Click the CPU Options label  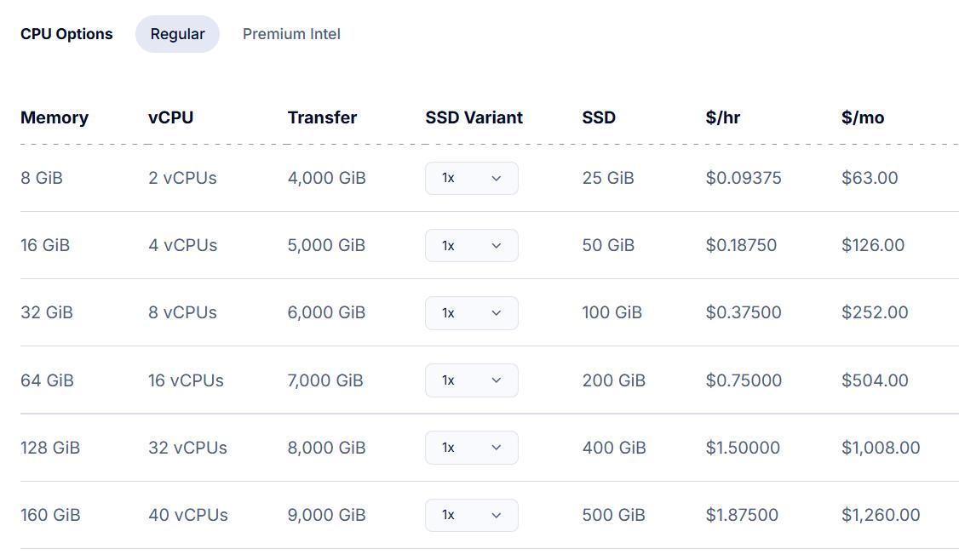tap(66, 34)
